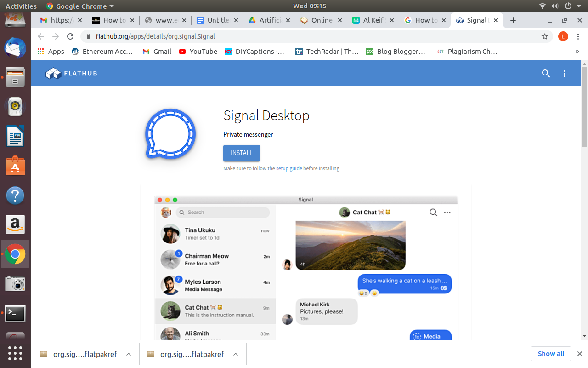Open Files manager from the dock

15,77
